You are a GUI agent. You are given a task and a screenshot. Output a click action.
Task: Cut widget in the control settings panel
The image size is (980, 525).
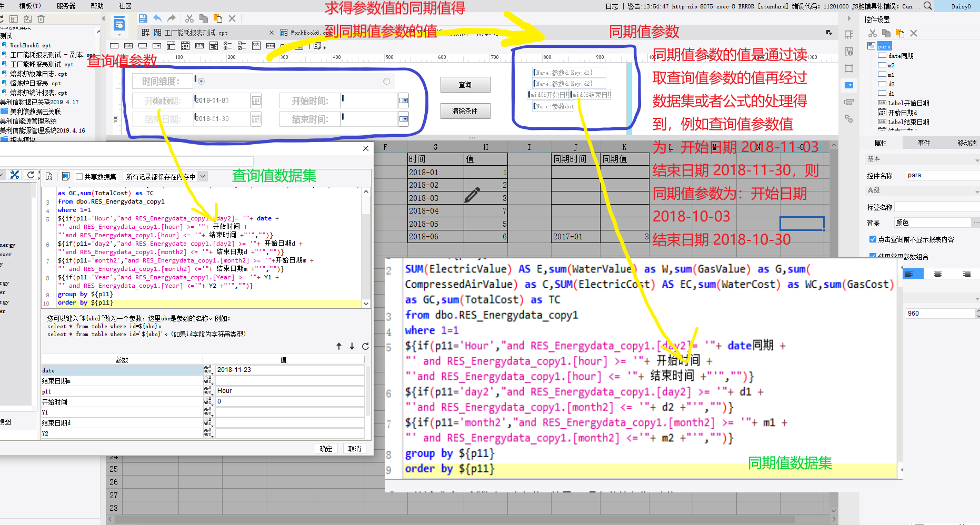[x=873, y=33]
